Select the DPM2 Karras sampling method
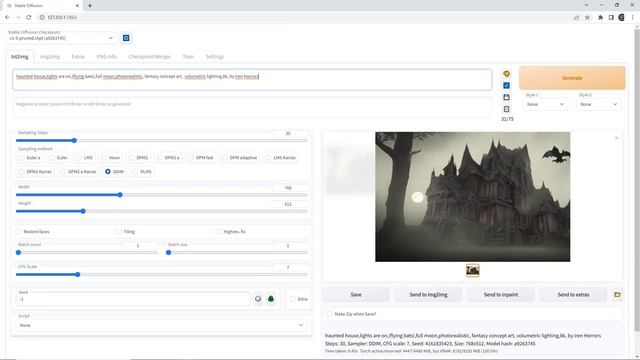The height and width of the screenshot is (360, 640). pyautogui.click(x=36, y=172)
